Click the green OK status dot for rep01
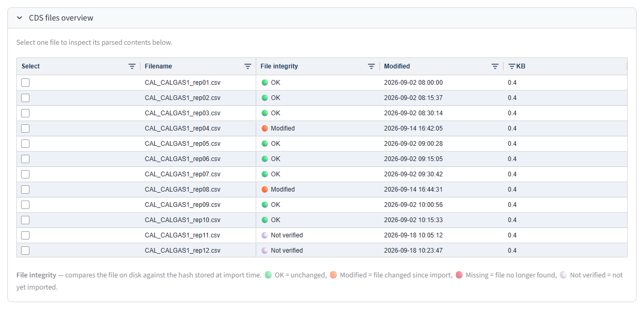644x309 pixels. (x=265, y=83)
